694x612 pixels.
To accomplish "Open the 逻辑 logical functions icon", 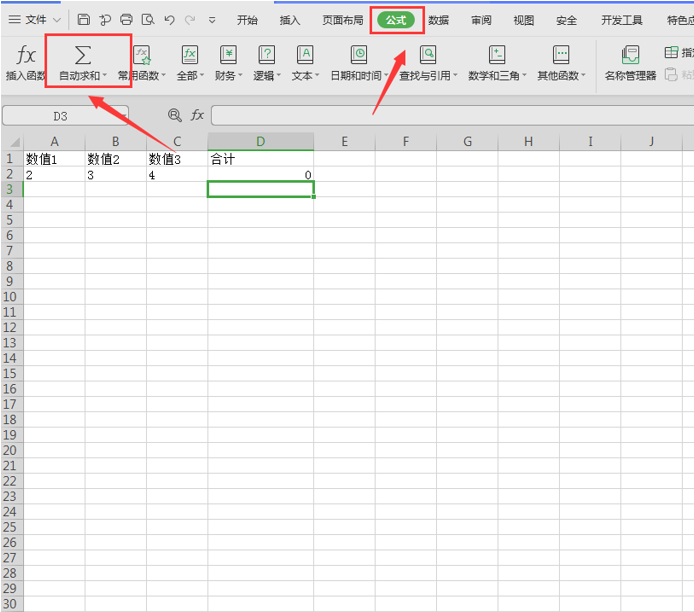I will click(266, 55).
